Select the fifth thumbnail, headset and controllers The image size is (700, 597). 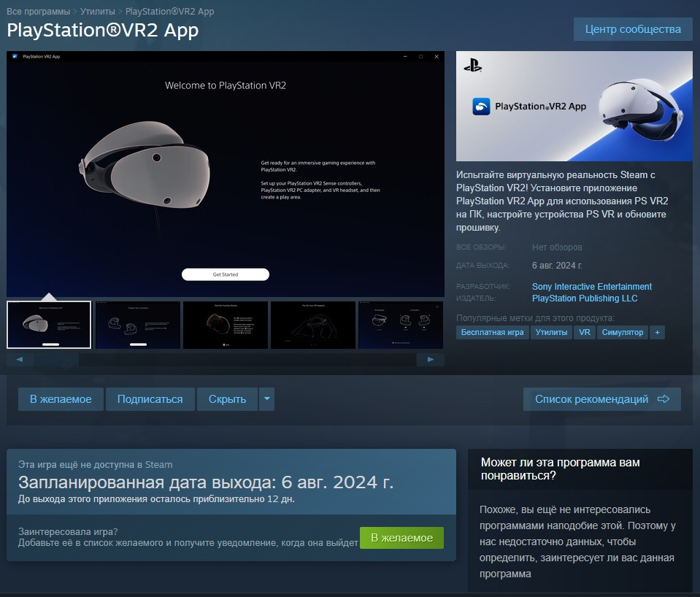pyautogui.click(x=401, y=325)
